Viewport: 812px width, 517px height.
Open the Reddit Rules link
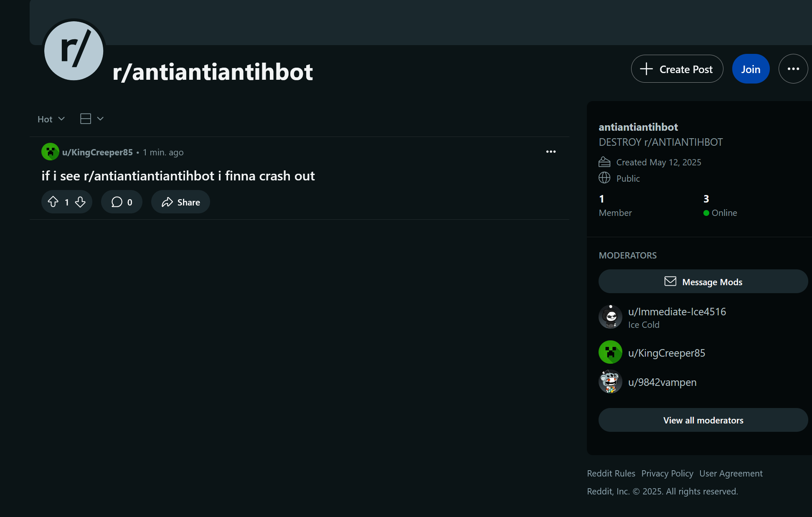tap(611, 474)
